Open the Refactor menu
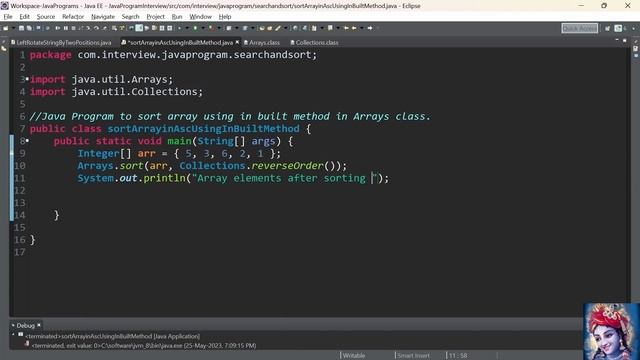The height and width of the screenshot is (360, 640). pos(73,17)
